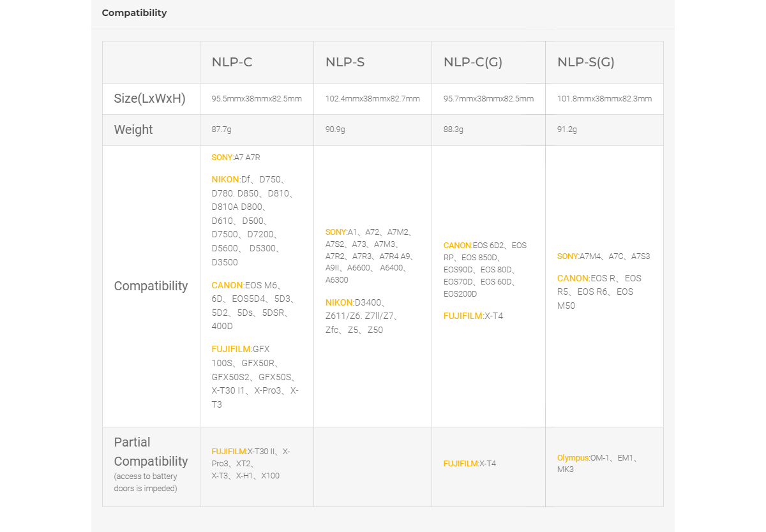This screenshot has height=532, width=766.
Task: Click the NIKON label in NLP-C column
Action: tap(225, 179)
